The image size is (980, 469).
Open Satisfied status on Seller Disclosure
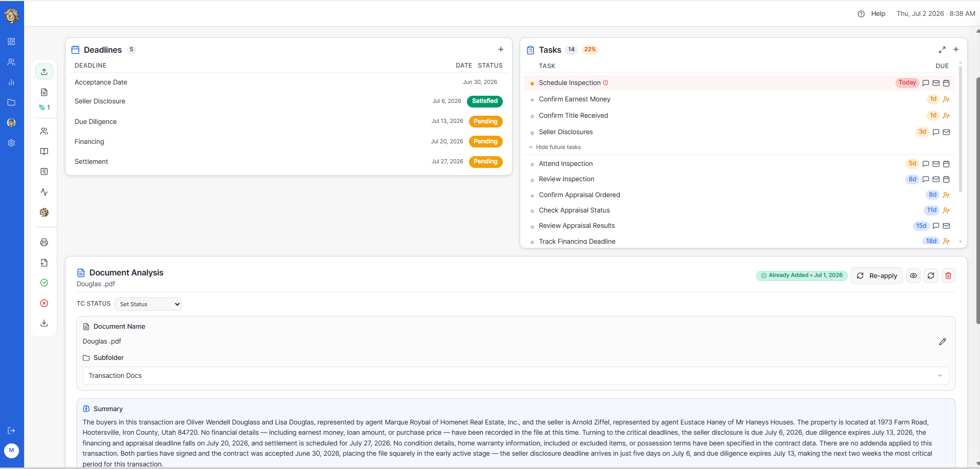tap(484, 101)
